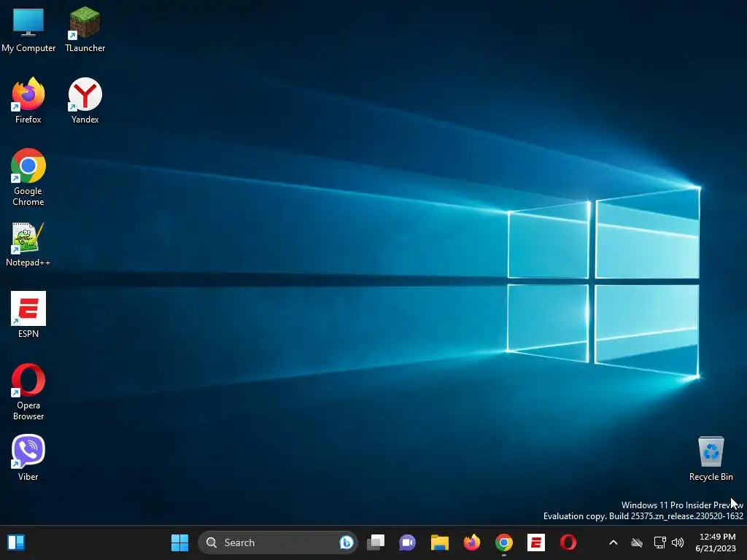Launch TLauncher from the desktop
Image resolution: width=747 pixels, height=560 pixels.
[85, 30]
